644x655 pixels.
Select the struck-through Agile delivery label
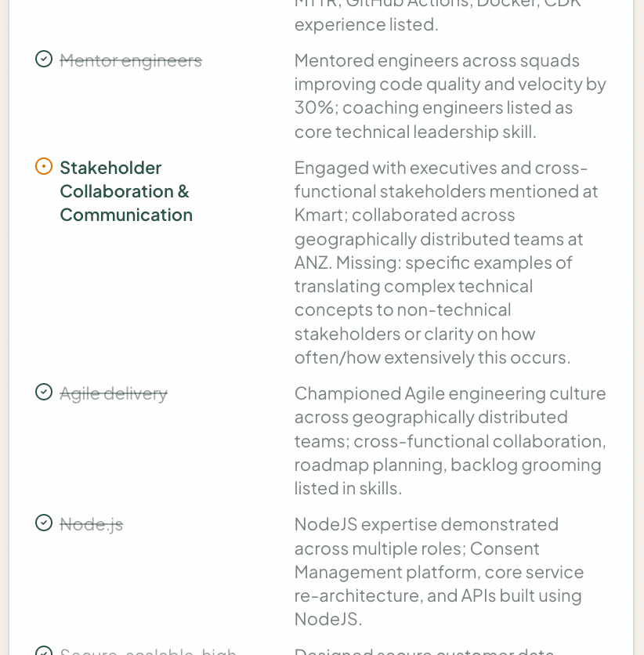(x=114, y=393)
